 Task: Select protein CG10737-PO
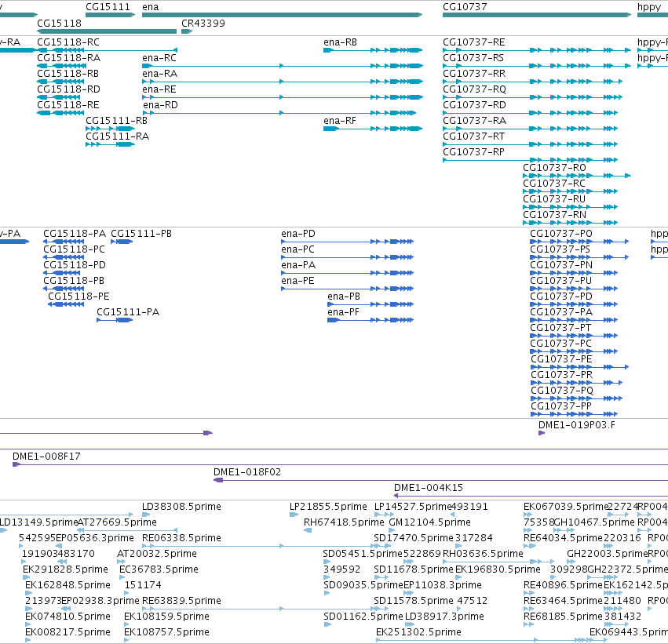[x=561, y=233]
